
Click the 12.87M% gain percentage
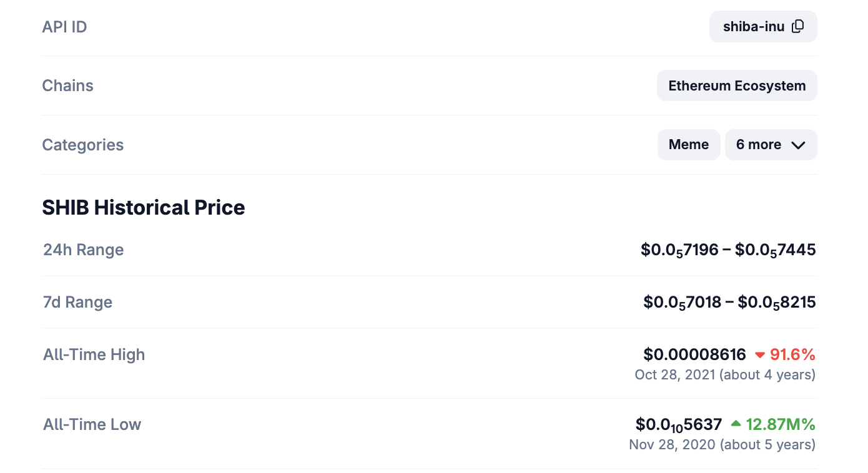pos(781,424)
